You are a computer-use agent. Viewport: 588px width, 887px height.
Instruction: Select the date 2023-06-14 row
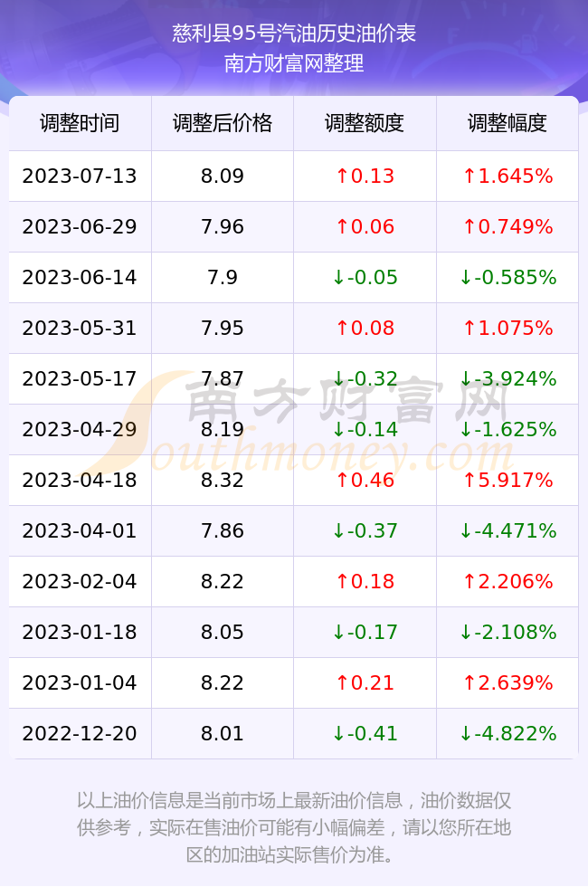[293, 277]
